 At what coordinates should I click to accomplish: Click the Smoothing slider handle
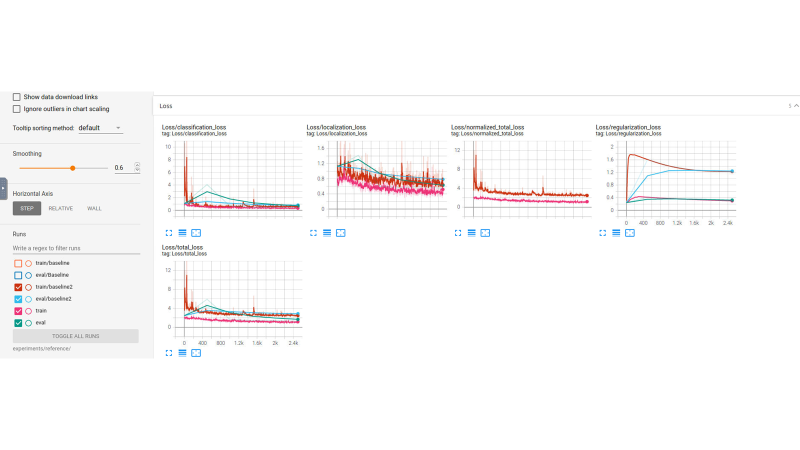click(73, 168)
